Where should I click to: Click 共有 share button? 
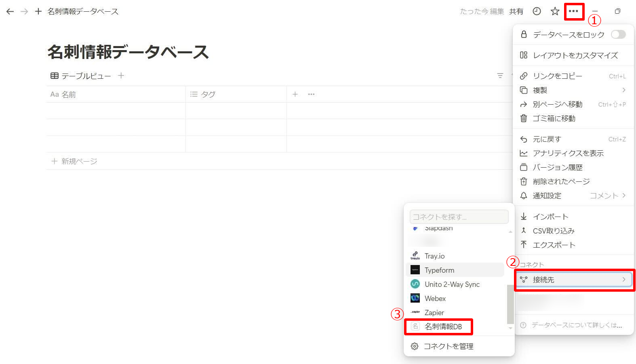516,11
